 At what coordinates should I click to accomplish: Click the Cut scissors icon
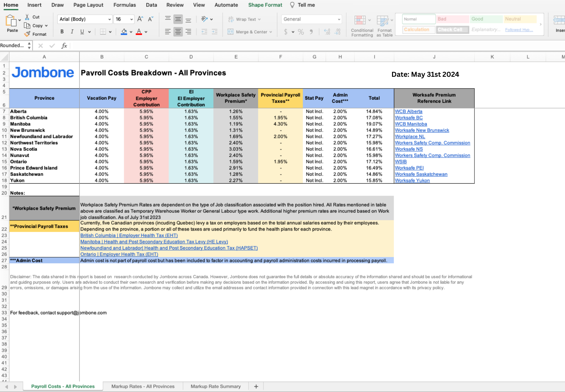27,17
